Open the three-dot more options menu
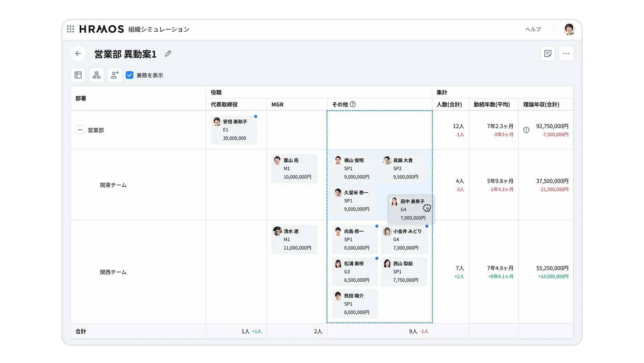The height and width of the screenshot is (363, 644). [x=566, y=54]
